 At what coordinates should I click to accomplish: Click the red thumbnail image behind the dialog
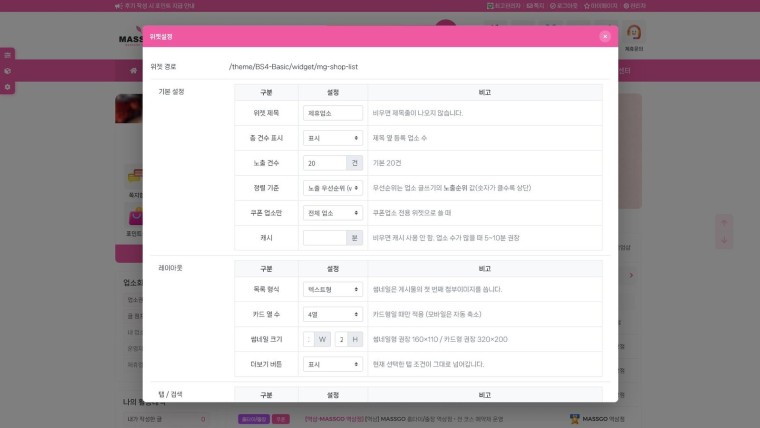(x=129, y=109)
